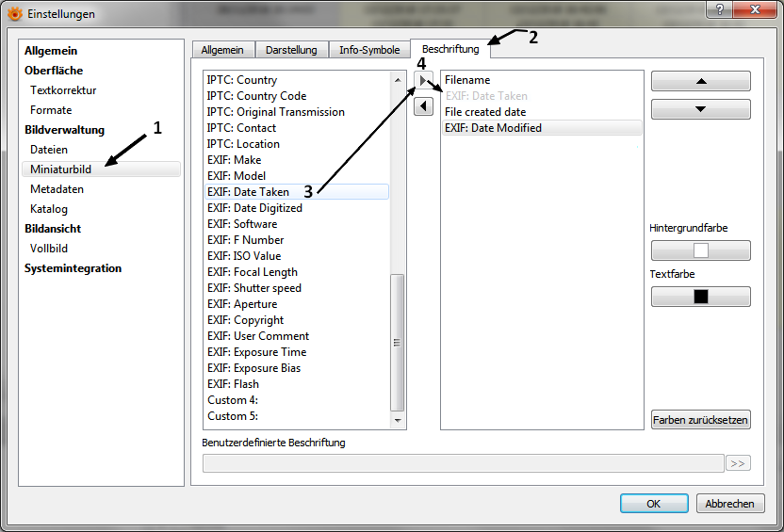This screenshot has height=532, width=784.
Task: Move selected caption item down
Action: [x=700, y=109]
